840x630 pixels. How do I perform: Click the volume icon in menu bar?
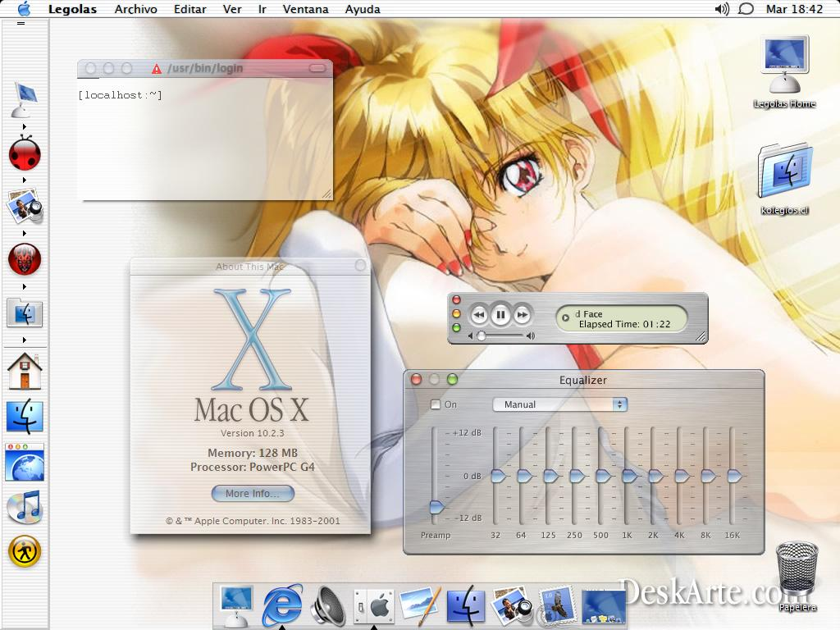click(x=722, y=9)
